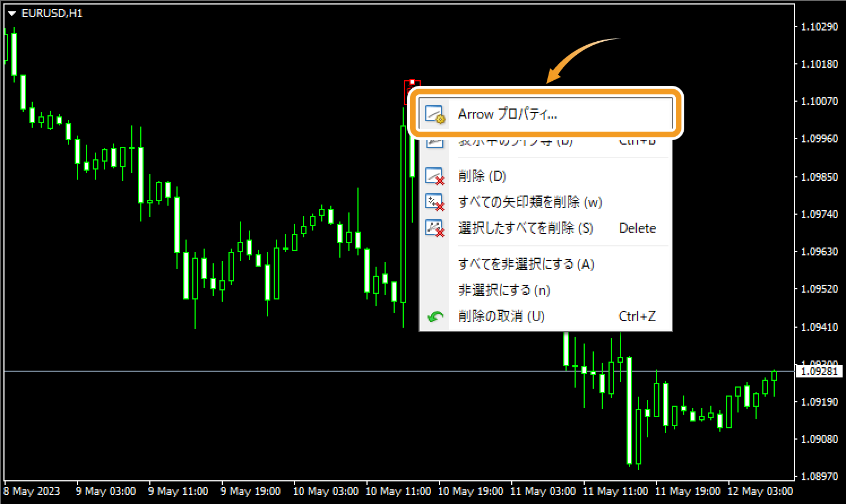The image size is (846, 504).
Task: Select 非選択にする (n)
Action: 546,290
